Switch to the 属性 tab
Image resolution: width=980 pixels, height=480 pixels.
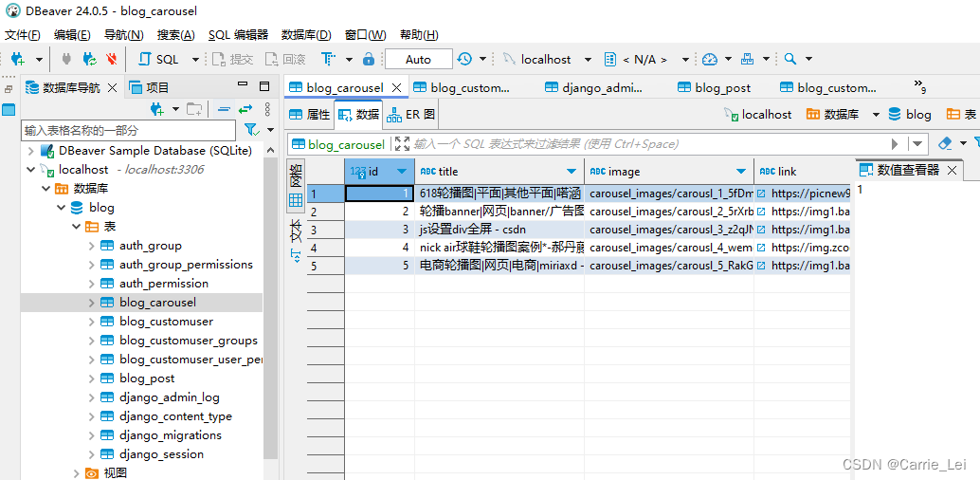tap(309, 115)
